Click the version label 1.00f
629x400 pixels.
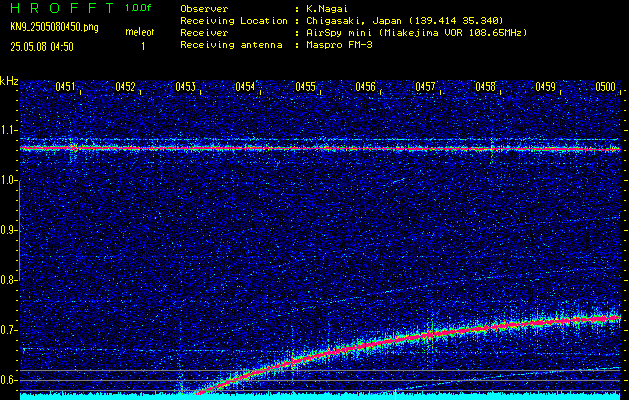click(138, 8)
